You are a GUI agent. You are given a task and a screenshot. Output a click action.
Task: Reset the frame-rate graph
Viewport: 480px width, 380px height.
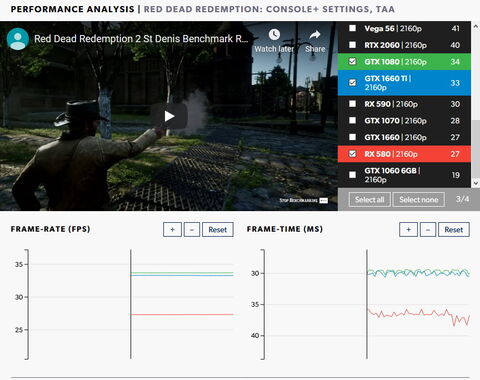pos(218,230)
